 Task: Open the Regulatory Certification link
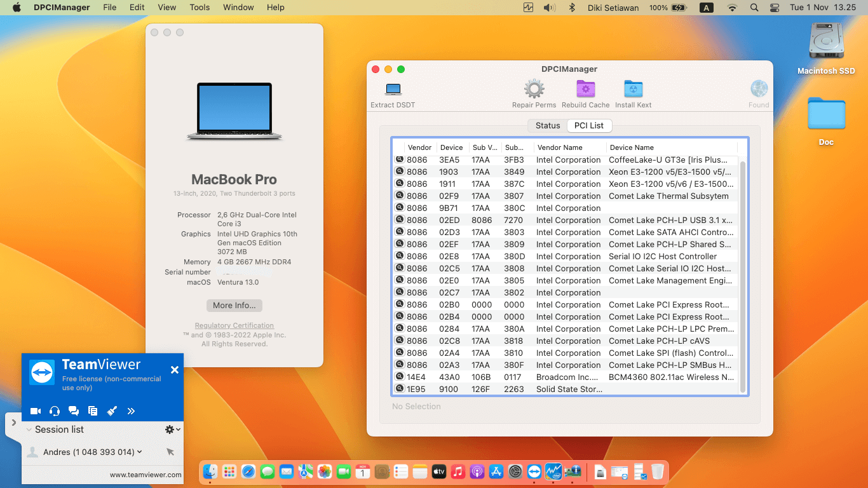pos(234,325)
